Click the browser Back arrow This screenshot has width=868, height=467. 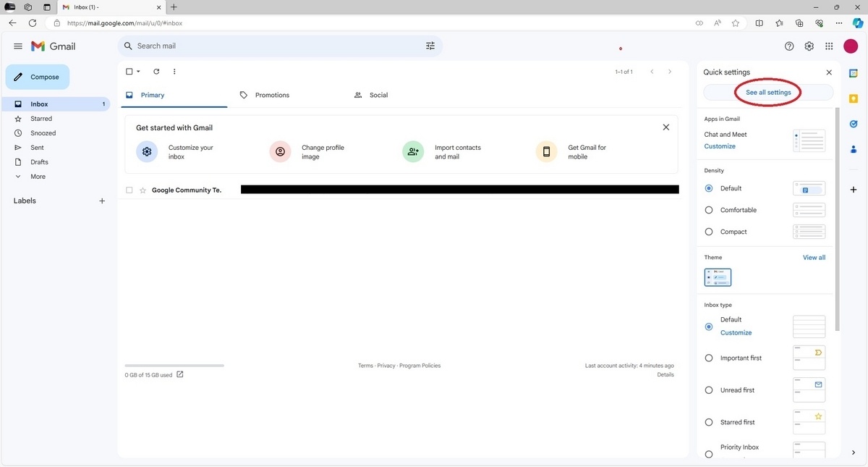pos(12,23)
